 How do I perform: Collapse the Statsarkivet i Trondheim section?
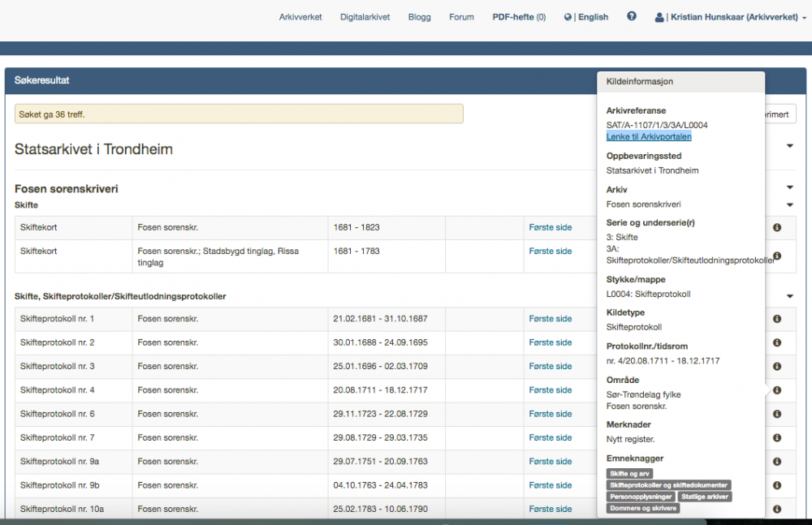click(x=790, y=146)
